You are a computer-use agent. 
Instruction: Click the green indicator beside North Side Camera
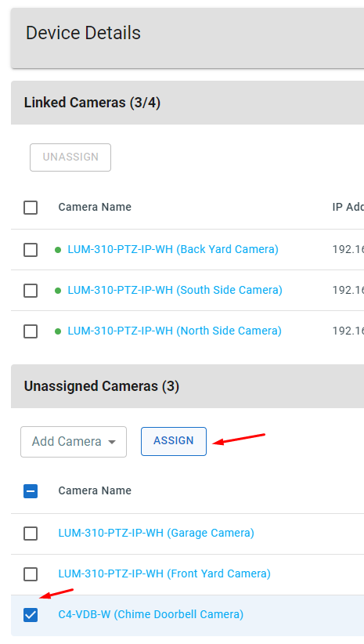[58, 331]
